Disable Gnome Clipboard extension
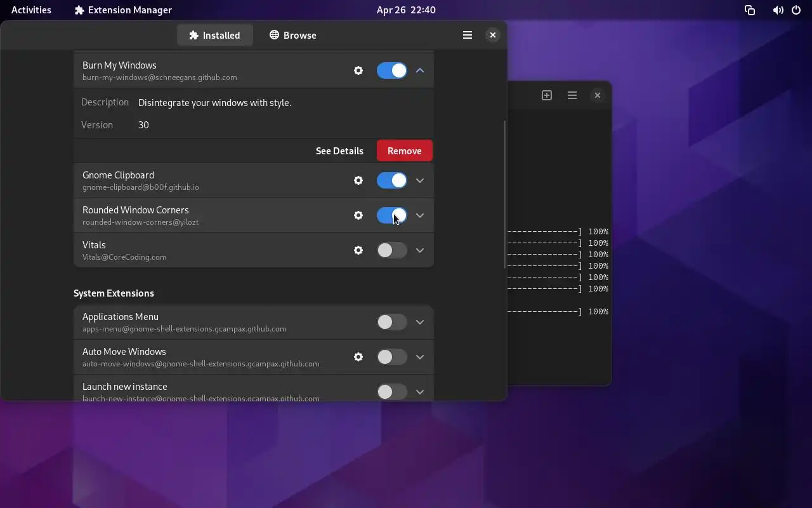Viewport: 812px width, 508px height. point(392,180)
